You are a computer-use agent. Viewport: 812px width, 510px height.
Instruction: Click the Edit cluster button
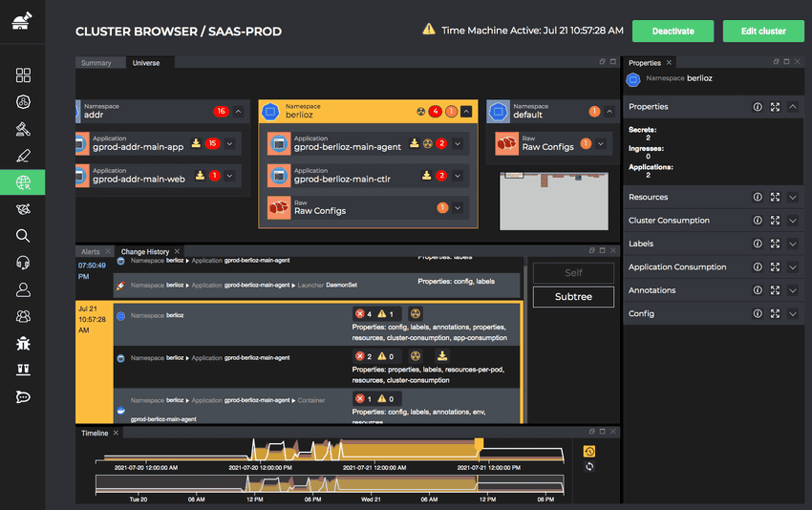[x=762, y=31]
